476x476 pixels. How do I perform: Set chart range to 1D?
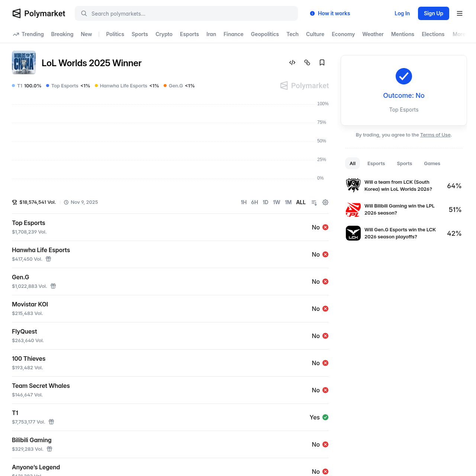pyautogui.click(x=266, y=202)
